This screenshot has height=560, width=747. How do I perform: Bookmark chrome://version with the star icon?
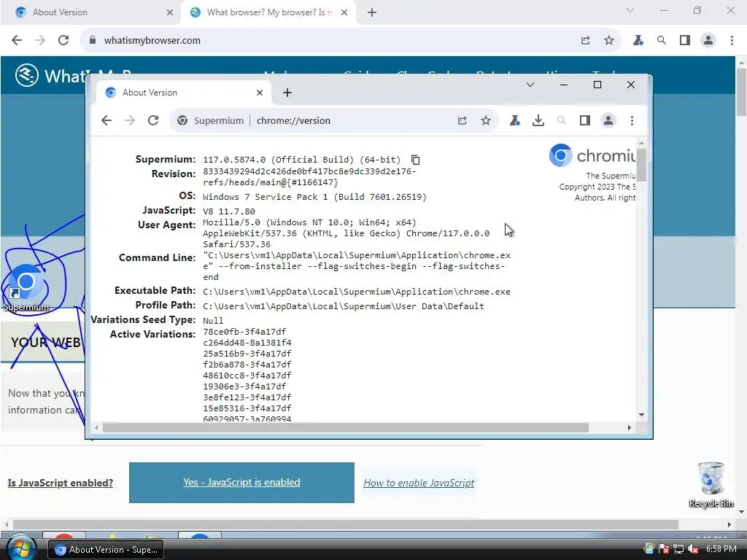tap(485, 120)
